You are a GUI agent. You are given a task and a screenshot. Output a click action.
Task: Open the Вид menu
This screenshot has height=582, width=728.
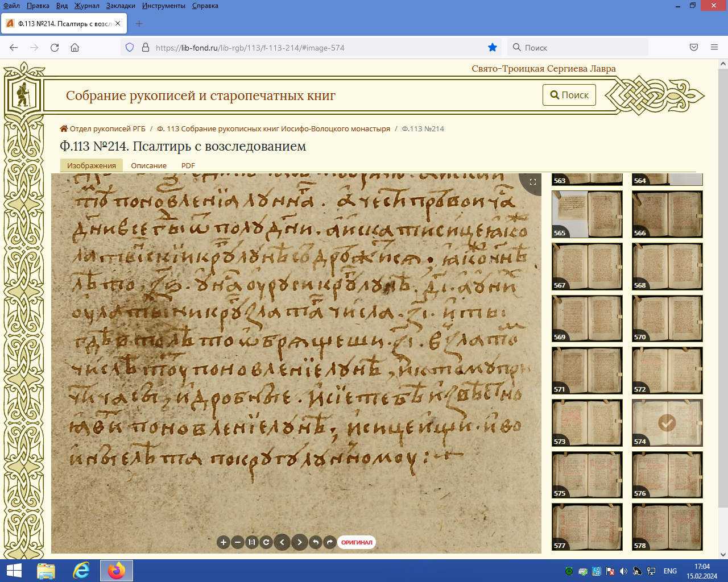click(x=62, y=6)
